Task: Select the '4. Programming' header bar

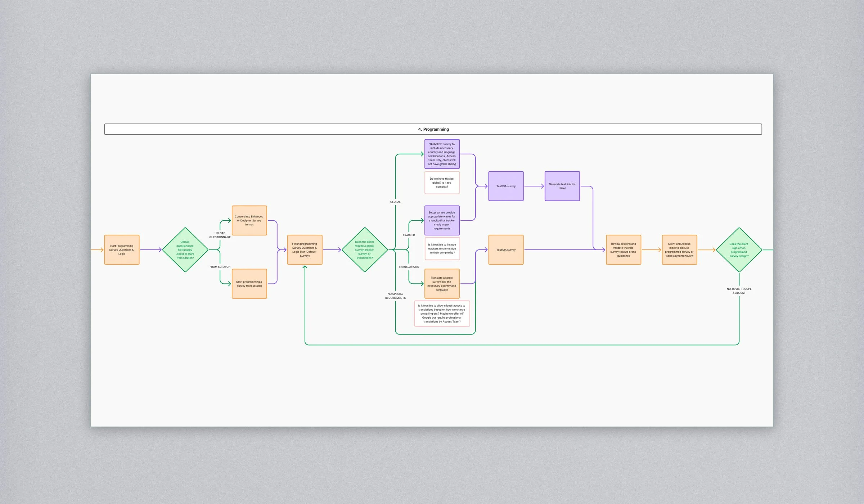Action: [433, 129]
